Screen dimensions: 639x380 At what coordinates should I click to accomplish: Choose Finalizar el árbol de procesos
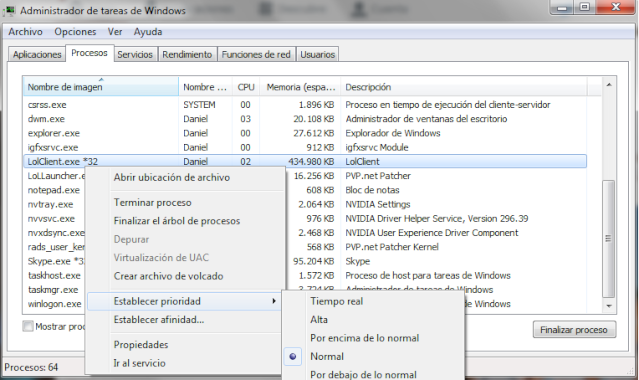(177, 221)
